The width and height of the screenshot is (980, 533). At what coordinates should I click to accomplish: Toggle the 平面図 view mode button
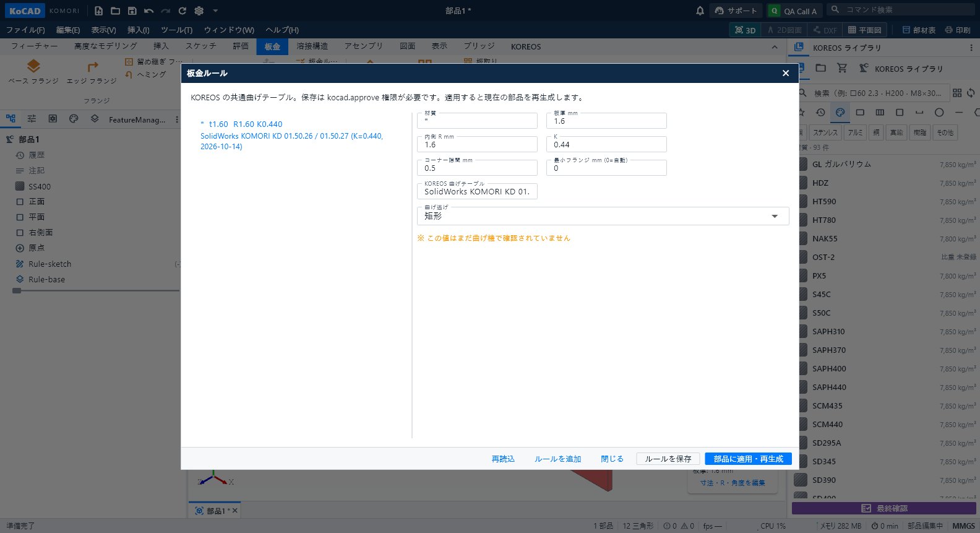pos(864,30)
